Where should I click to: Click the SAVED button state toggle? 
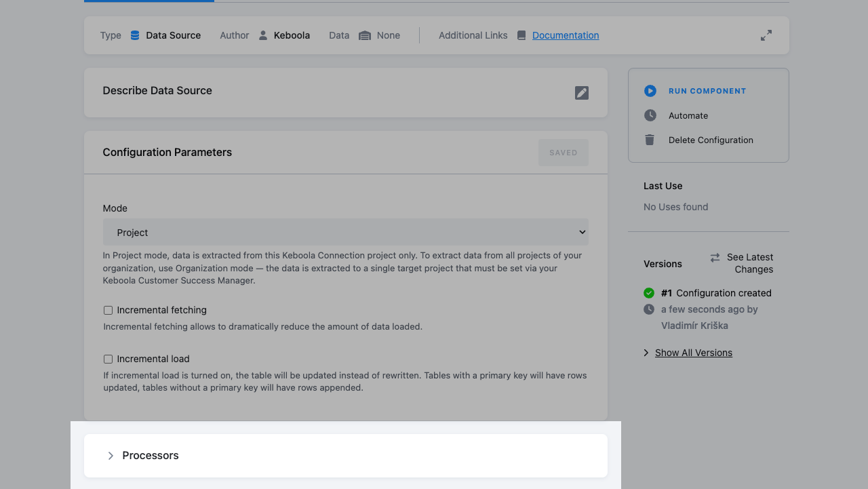(563, 152)
